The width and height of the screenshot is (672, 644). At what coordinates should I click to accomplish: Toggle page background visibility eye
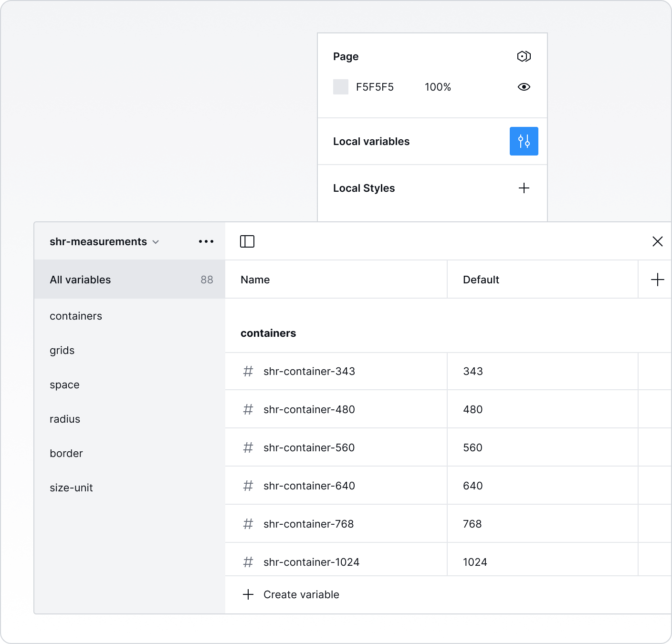(x=524, y=87)
